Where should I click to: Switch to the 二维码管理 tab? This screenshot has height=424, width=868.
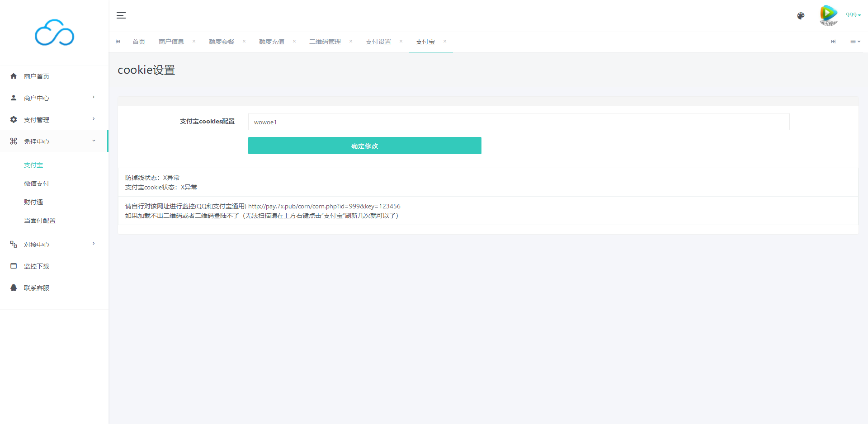coord(325,42)
